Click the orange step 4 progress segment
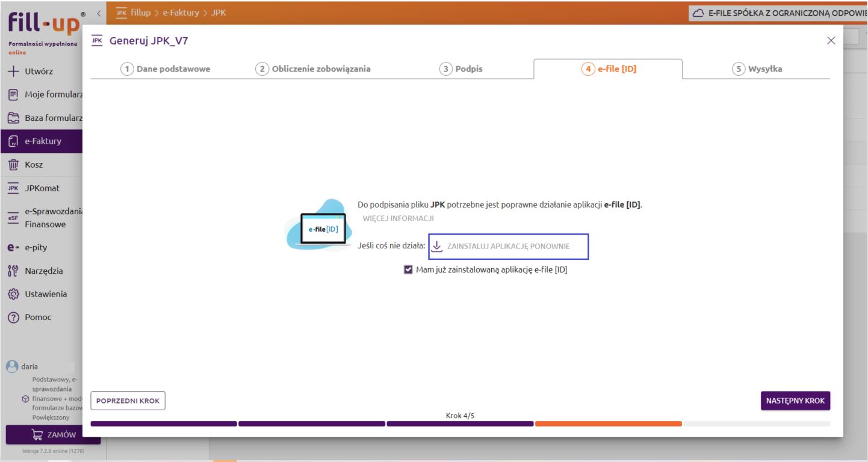868x462 pixels. (609, 423)
